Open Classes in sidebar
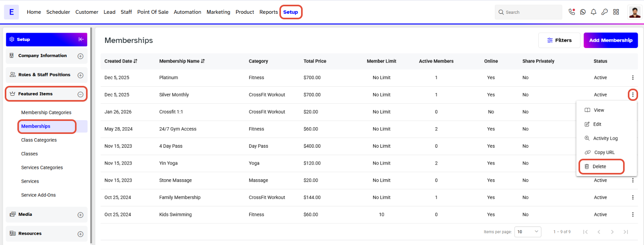644x245 pixels. [x=30, y=154]
